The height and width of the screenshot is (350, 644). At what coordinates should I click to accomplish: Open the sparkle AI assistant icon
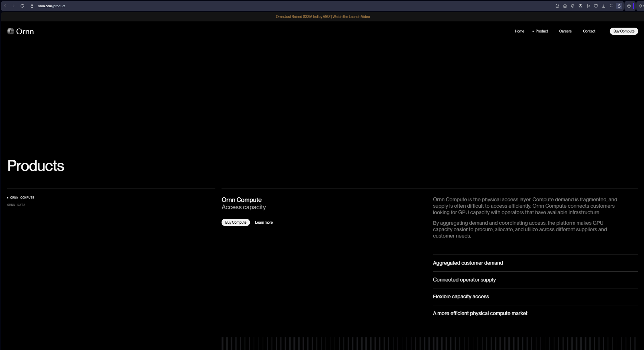641,6
